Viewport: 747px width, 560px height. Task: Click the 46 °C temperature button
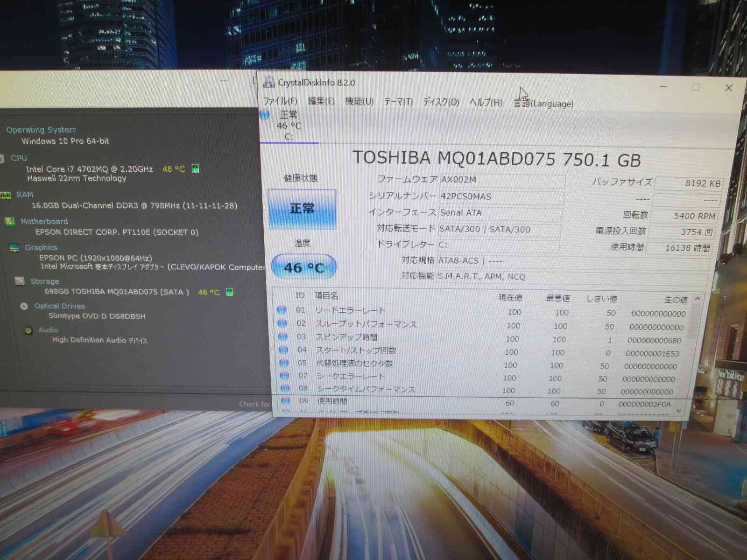click(303, 267)
